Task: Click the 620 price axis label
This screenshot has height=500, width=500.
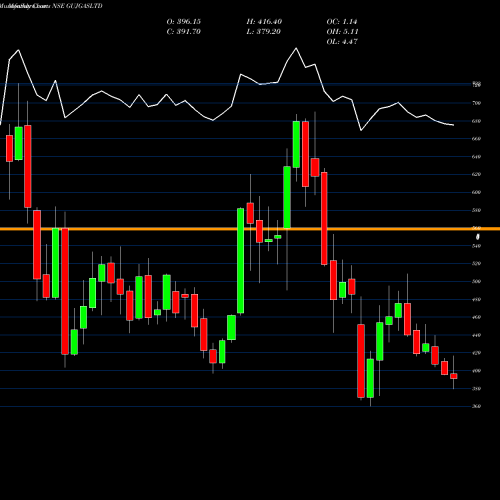Action: [477, 174]
